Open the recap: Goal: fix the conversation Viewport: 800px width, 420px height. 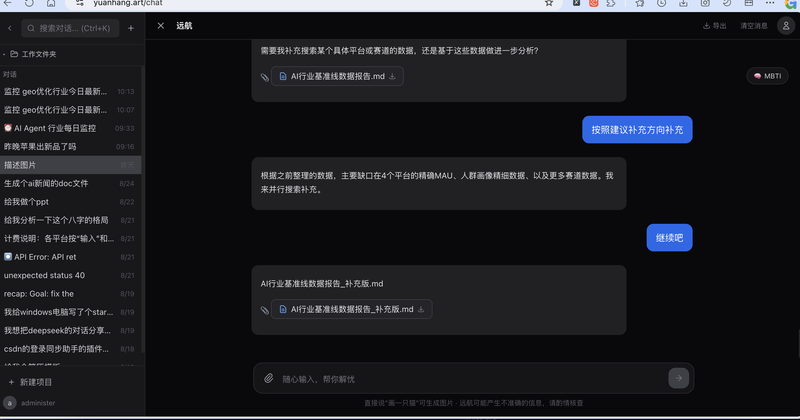pyautogui.click(x=70, y=293)
